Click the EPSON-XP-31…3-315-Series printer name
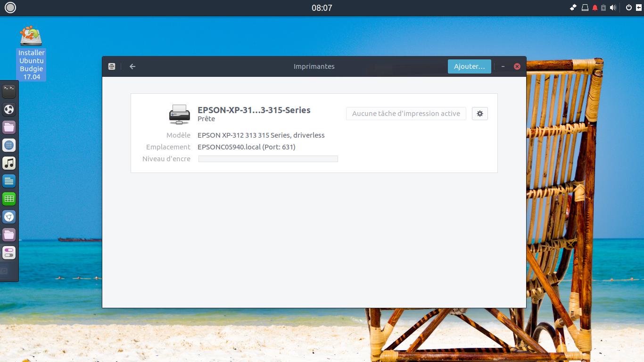Screen dimensions: 644x362 [254, 110]
